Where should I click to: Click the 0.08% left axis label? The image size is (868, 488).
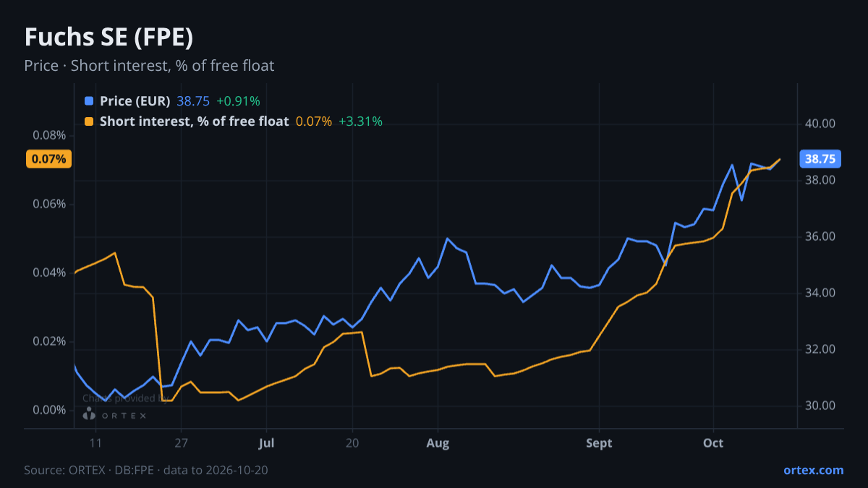coord(49,135)
